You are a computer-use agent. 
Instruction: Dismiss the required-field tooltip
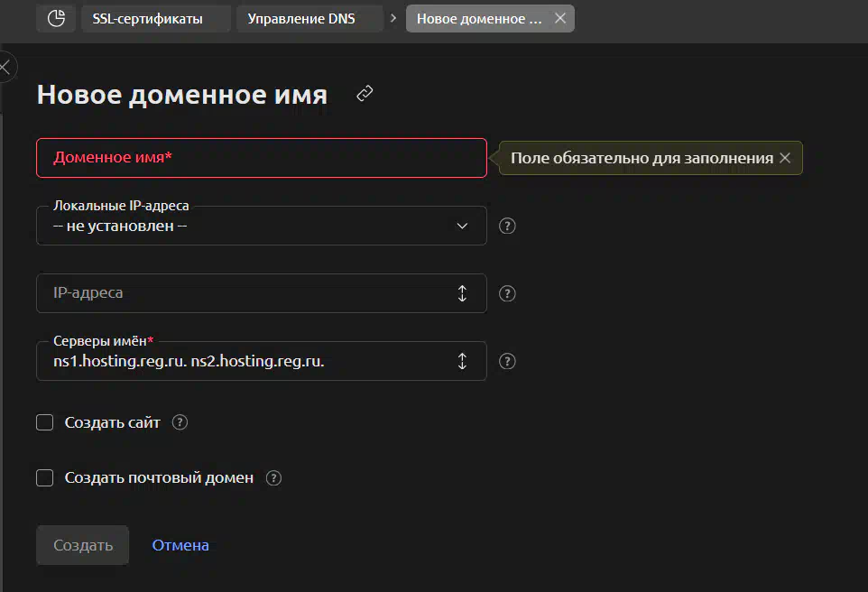pyautogui.click(x=785, y=158)
